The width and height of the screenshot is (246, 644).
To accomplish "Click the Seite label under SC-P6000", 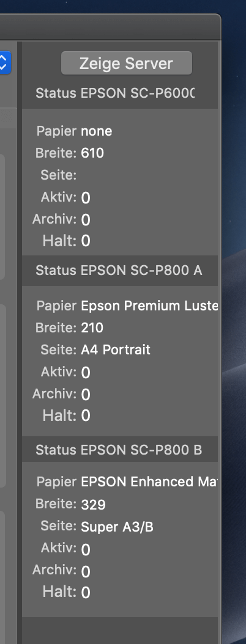I will tap(58, 175).
